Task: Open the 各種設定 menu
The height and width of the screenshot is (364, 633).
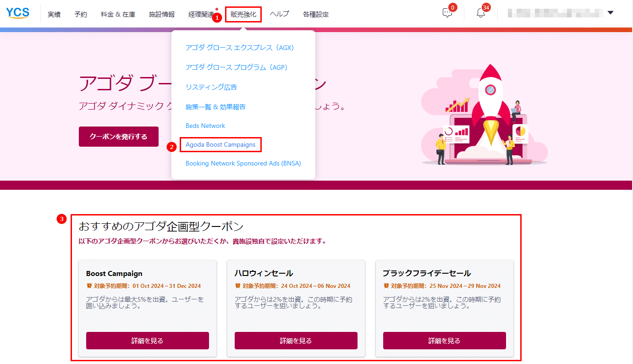Action: pos(316,14)
